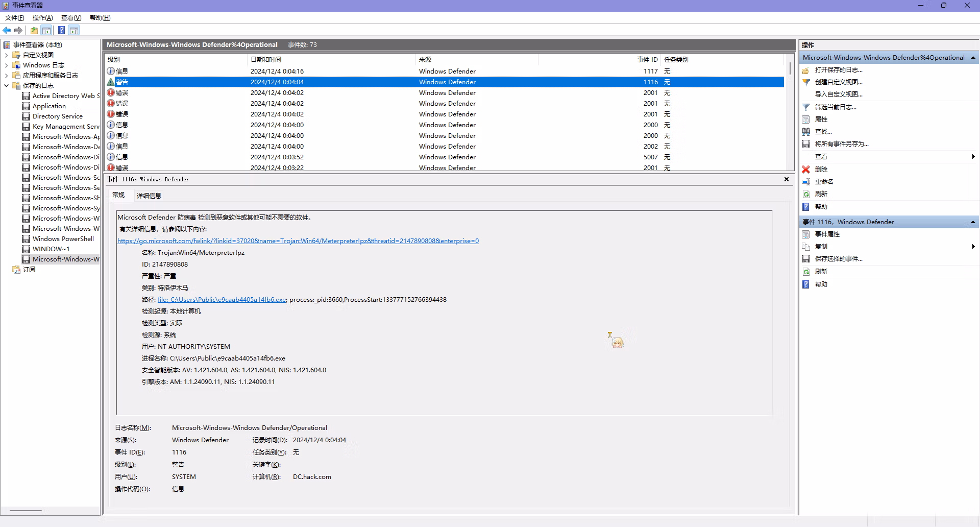Click the DC.hack.com computer value

point(312,477)
